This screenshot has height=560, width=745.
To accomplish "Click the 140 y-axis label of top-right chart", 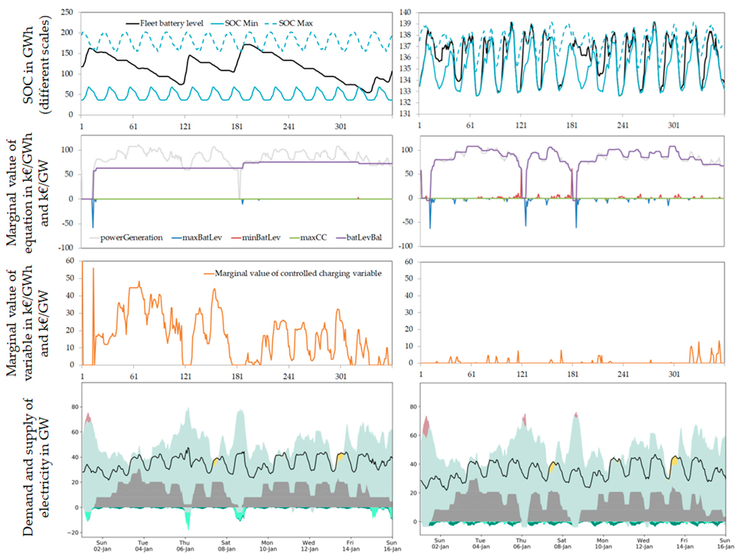I will (x=405, y=13).
